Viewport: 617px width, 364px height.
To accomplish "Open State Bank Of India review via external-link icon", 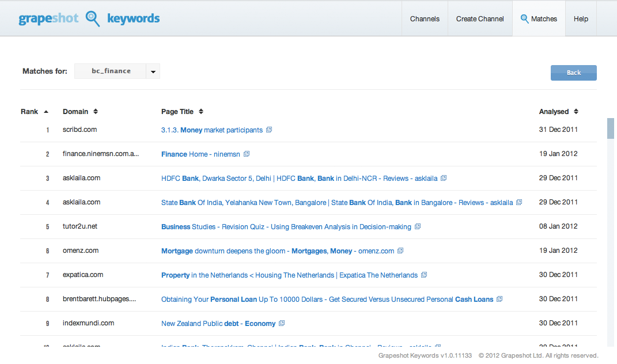I will point(519,202).
